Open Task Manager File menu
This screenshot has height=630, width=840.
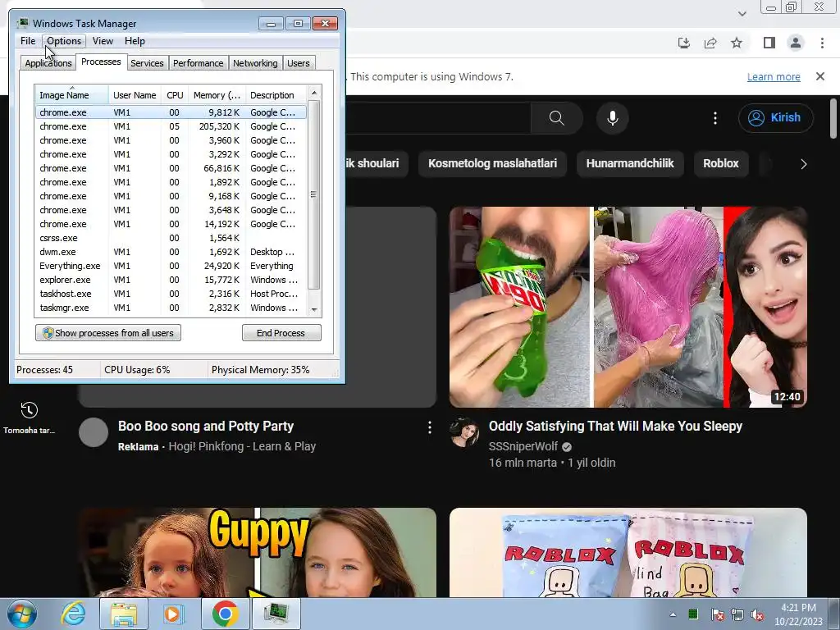tap(28, 41)
